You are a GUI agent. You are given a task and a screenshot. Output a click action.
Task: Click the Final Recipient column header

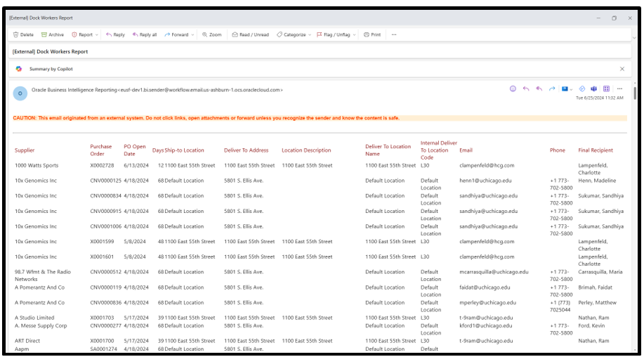[596, 150]
